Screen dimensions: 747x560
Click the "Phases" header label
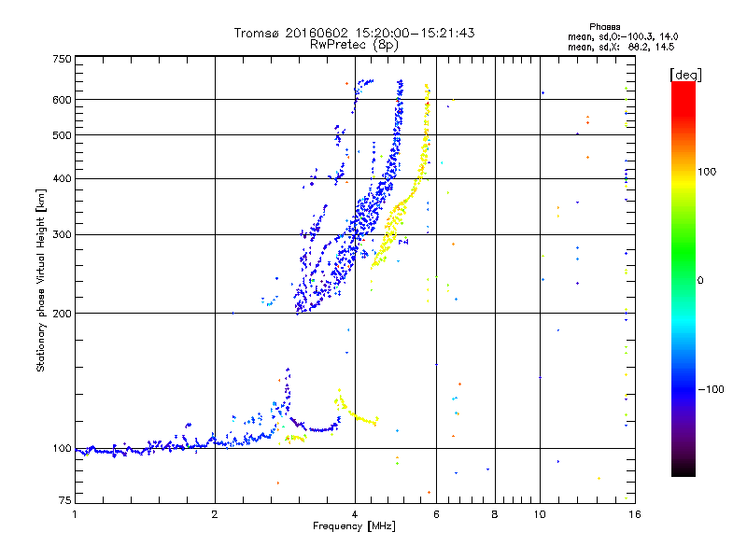click(604, 27)
